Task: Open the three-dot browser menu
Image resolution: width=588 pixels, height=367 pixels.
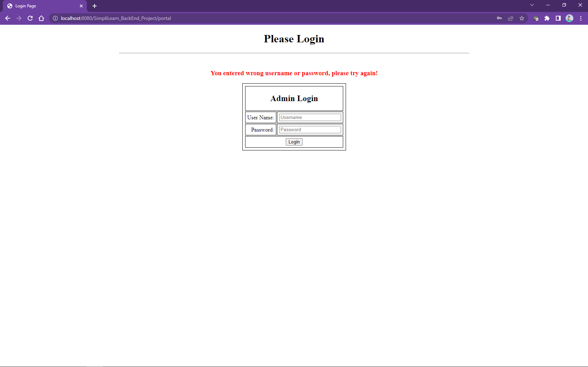Action: [x=580, y=18]
